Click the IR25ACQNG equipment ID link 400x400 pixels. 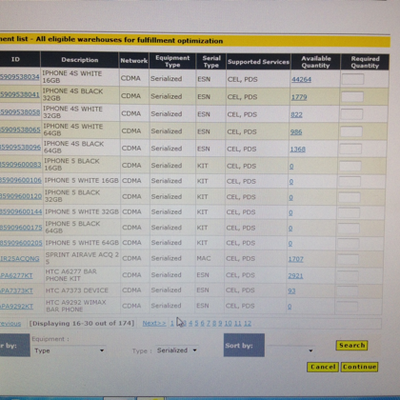point(20,259)
